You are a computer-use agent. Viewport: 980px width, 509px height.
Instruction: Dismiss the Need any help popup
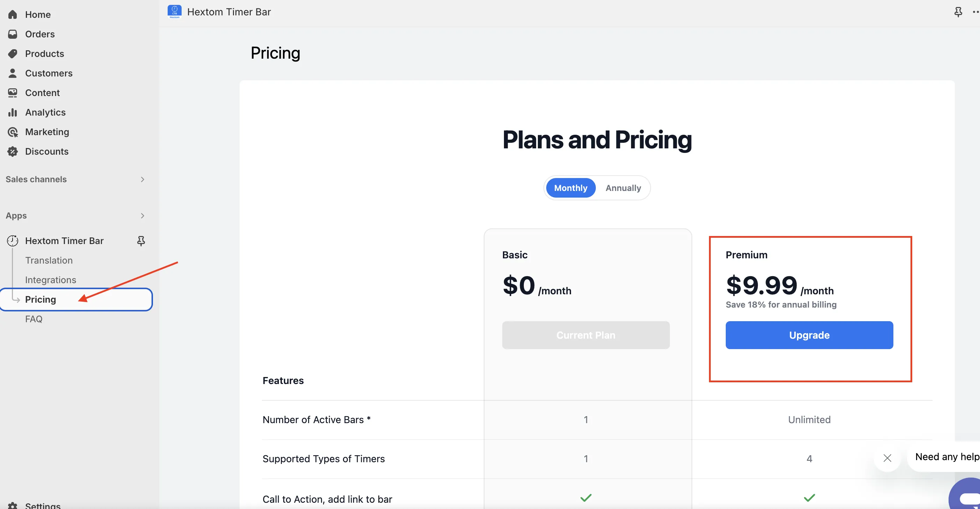coord(887,458)
